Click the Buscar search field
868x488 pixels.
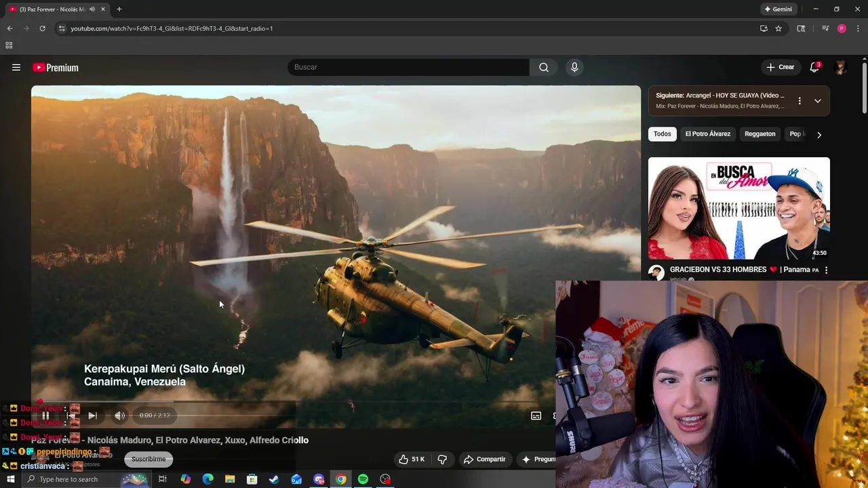click(x=408, y=67)
